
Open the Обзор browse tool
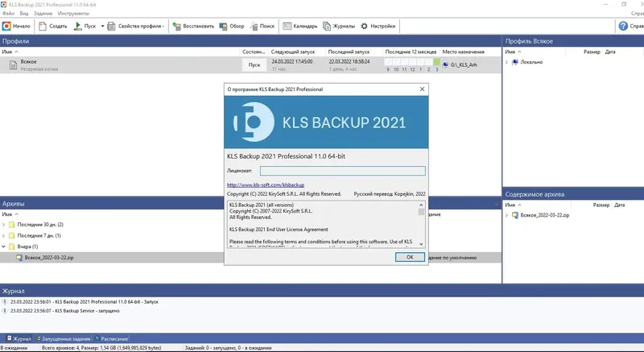point(232,27)
